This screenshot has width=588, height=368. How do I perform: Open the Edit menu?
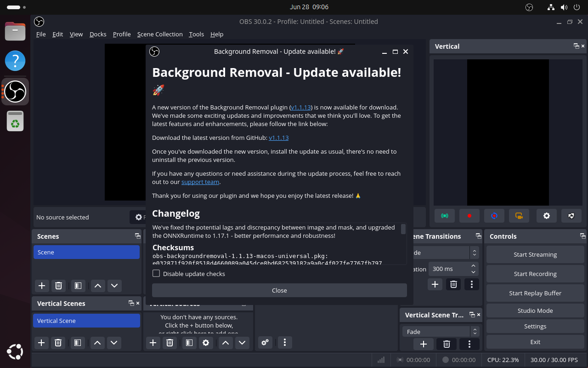(x=57, y=34)
